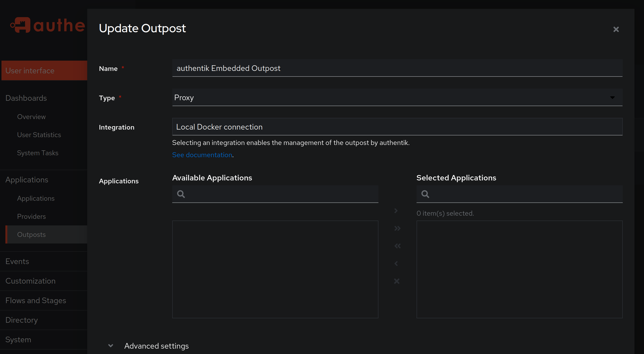Click the Available Applications list box
This screenshot has height=354, width=644.
click(275, 269)
